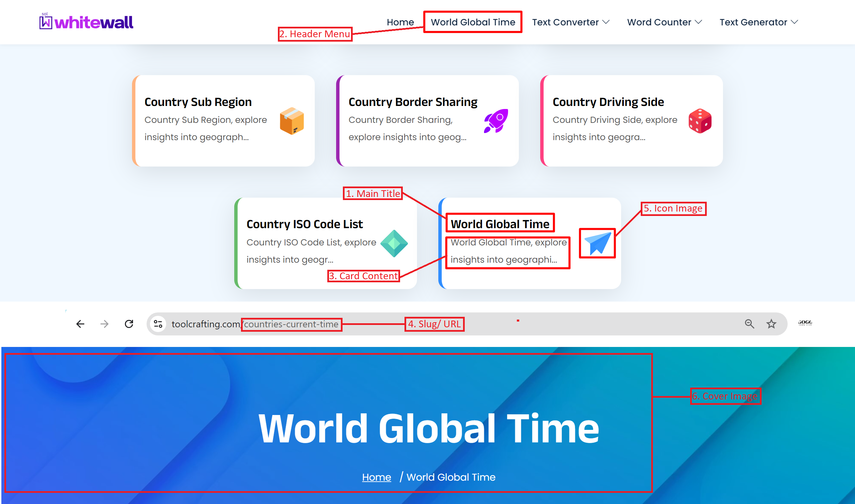This screenshot has width=855, height=504.
Task: Click the whitewall logo
Action: coord(86,22)
